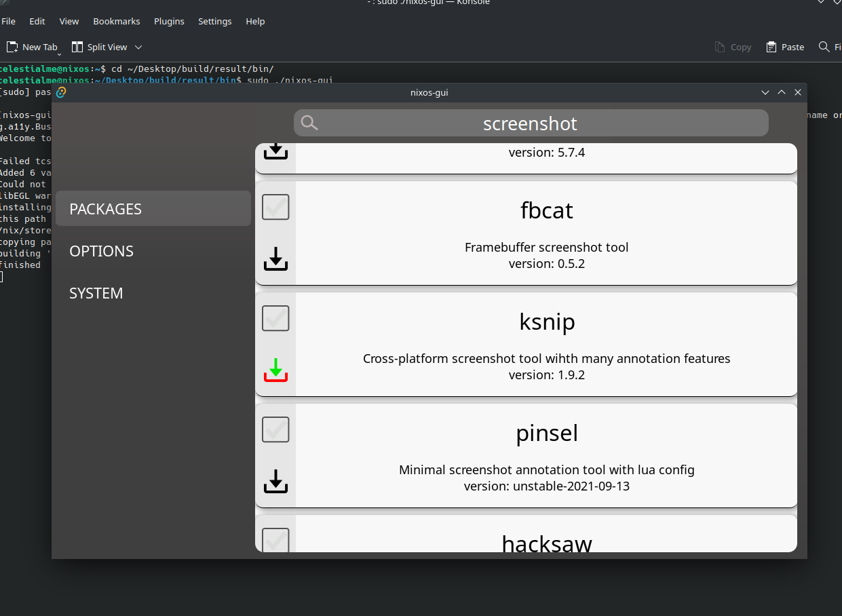Click the 'version: 5.7.4' text

click(547, 152)
